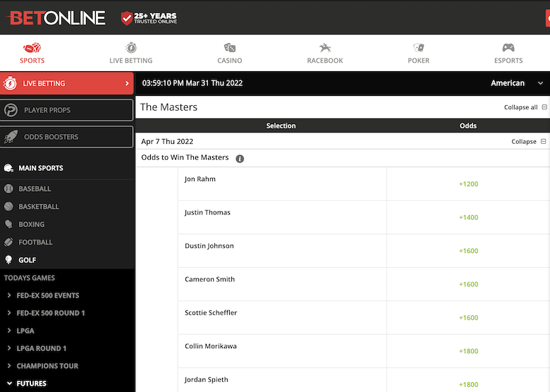Click the Odds Boosters rocket icon
Image resolution: width=550 pixels, height=392 pixels.
tap(11, 137)
